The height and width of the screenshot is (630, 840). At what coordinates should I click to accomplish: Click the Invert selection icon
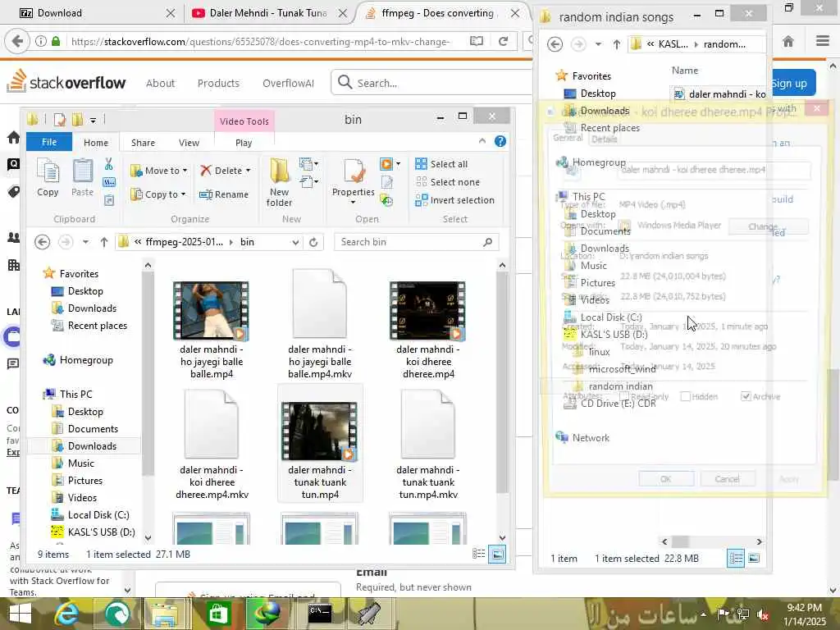[x=422, y=200]
